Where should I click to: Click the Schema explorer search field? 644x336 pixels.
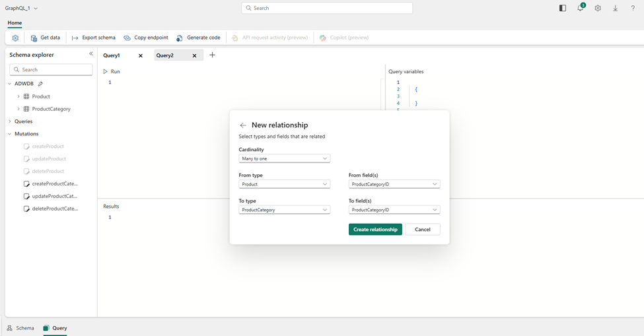[x=52, y=70]
